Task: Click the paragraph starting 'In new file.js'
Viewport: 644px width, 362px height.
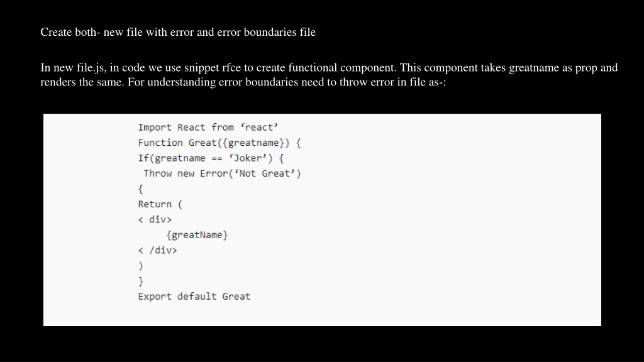Action: (x=328, y=75)
